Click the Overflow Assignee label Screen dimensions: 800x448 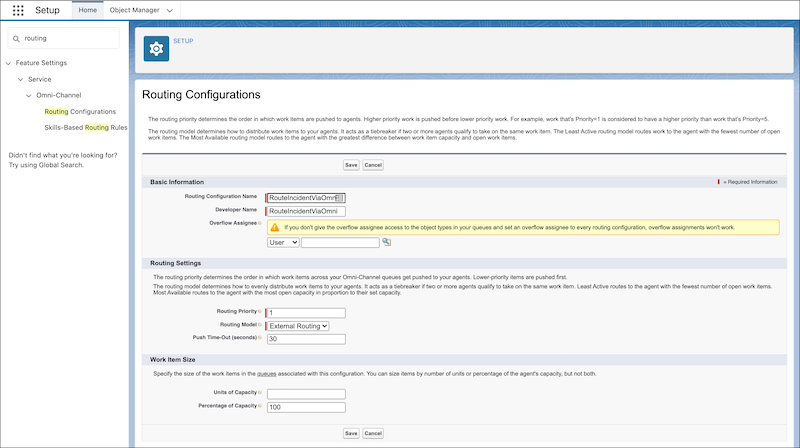233,223
